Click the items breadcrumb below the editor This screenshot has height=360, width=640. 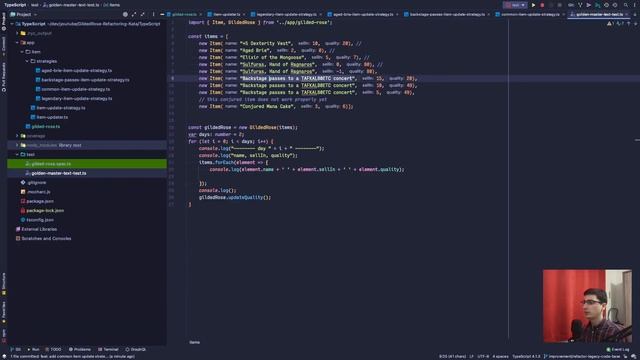point(194,342)
